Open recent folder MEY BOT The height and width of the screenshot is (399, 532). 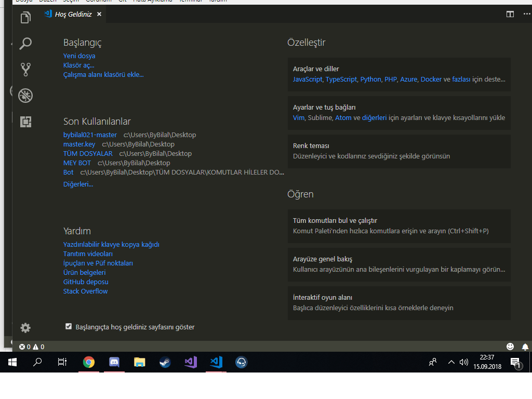[x=77, y=163]
